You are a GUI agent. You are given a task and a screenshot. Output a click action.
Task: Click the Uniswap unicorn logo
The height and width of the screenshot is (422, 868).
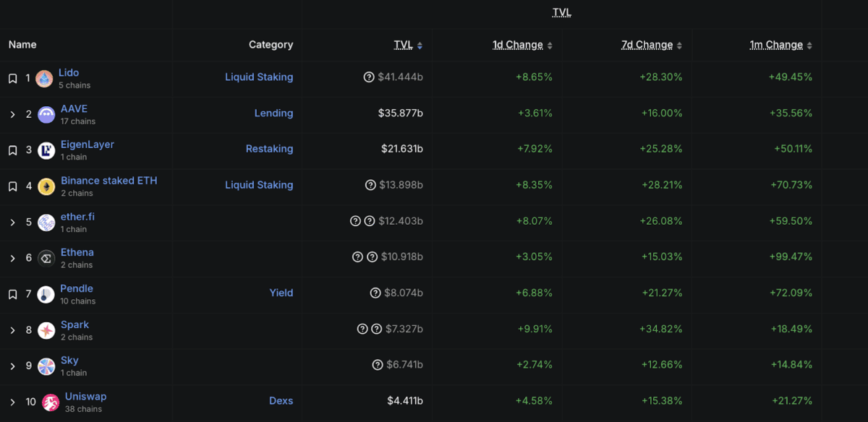coord(51,402)
